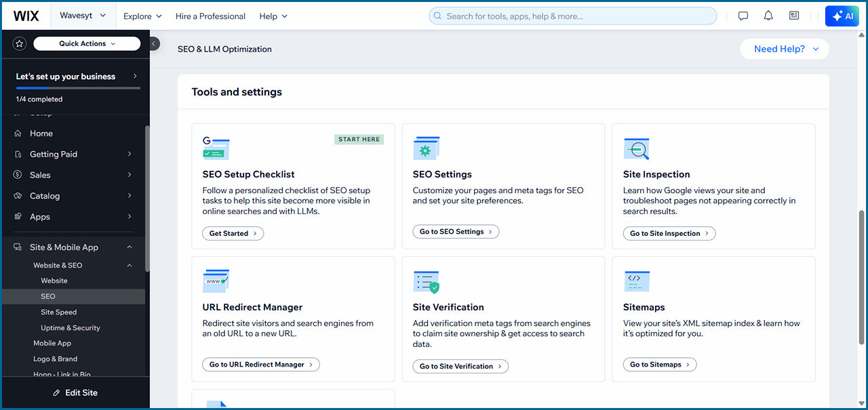Open the Need Help? dropdown
Screen dimensions: 868x410
[785, 49]
